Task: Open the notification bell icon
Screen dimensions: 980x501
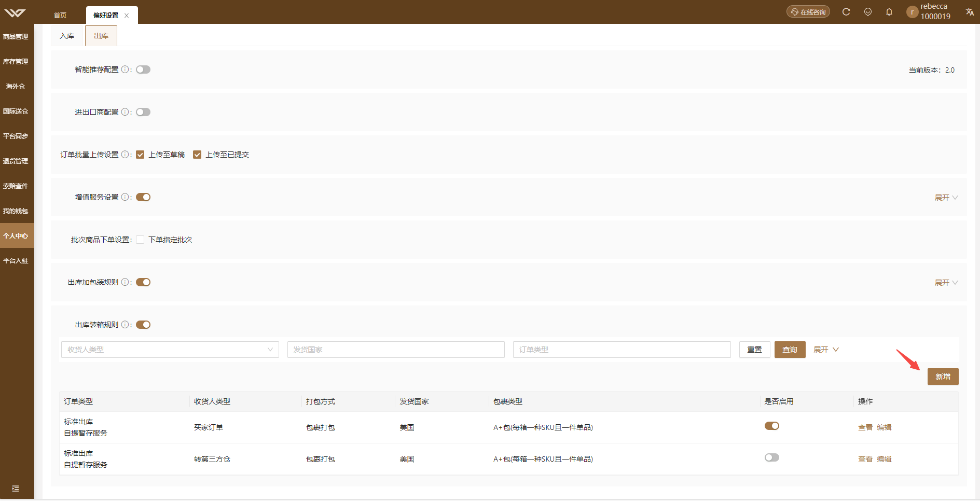Action: [889, 12]
